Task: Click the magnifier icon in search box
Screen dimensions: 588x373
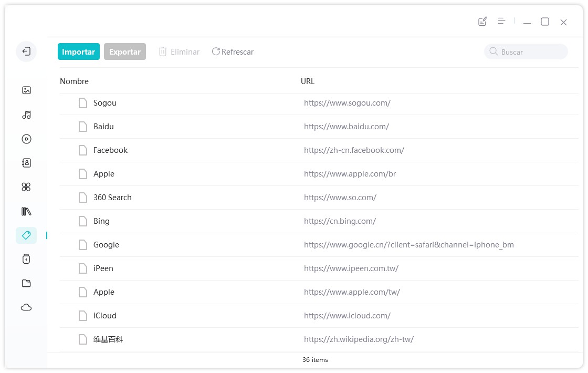Action: 493,51
